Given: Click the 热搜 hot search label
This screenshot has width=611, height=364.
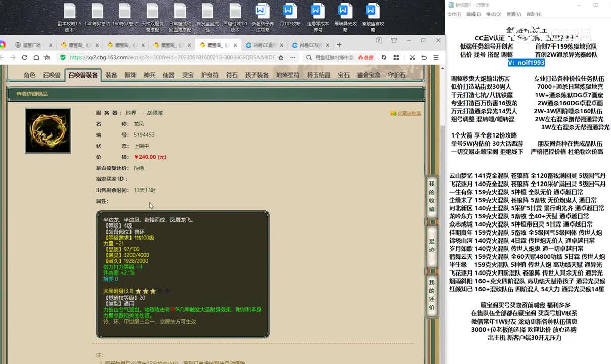Looking at the screenshot, I should tap(365, 58).
